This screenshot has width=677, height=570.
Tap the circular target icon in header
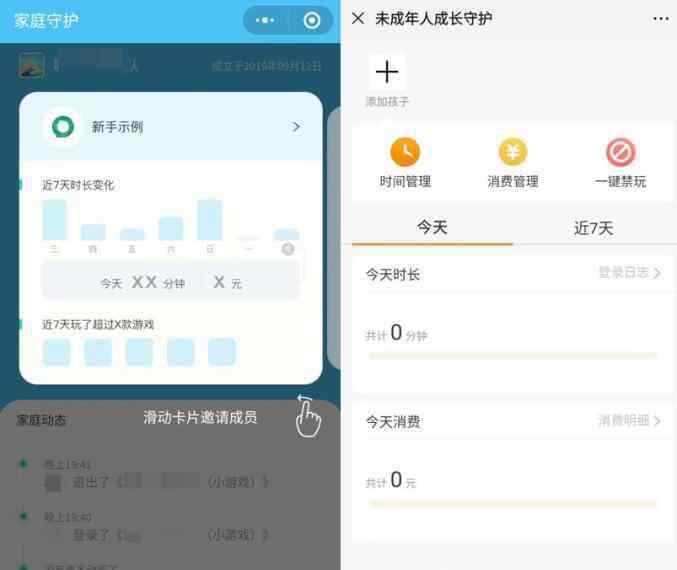(x=312, y=20)
